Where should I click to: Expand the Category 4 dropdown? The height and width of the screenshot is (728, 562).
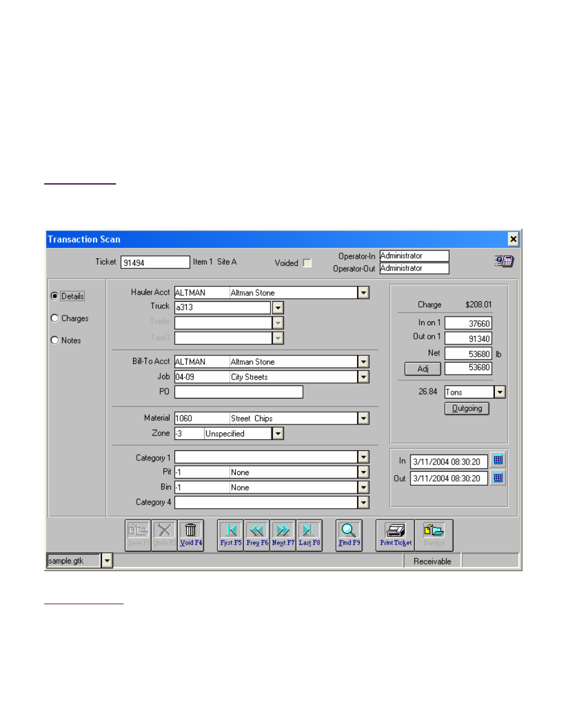tap(363, 502)
